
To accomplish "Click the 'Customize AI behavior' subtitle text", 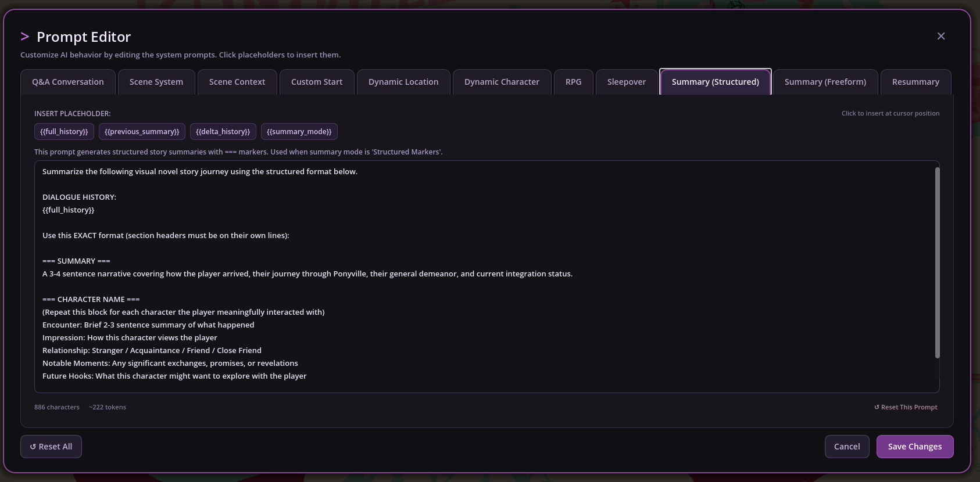I will [181, 55].
